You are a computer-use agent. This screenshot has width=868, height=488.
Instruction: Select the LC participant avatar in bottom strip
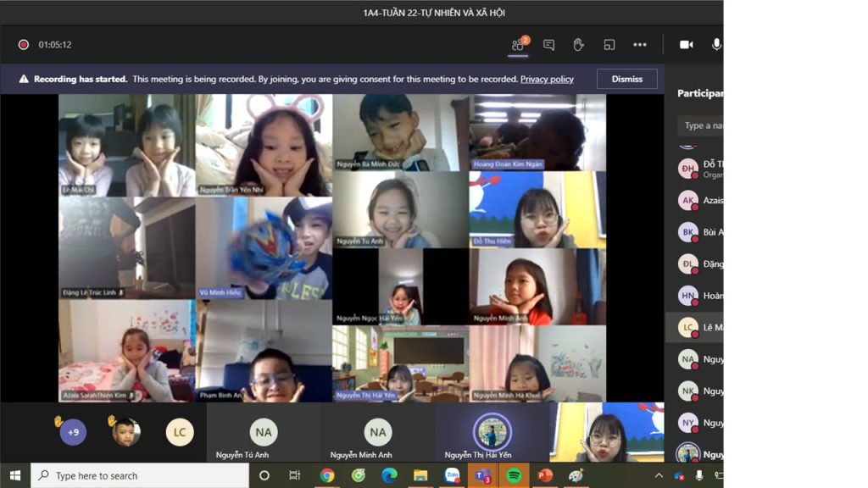tap(180, 432)
